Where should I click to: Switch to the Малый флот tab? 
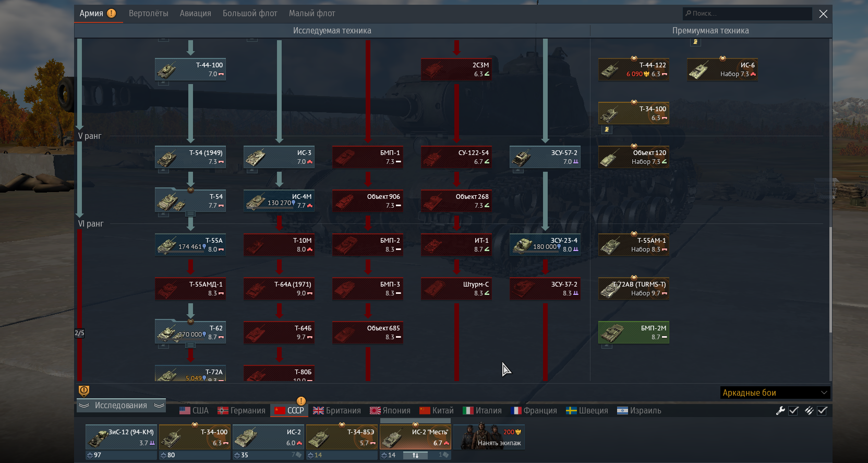[x=312, y=14]
